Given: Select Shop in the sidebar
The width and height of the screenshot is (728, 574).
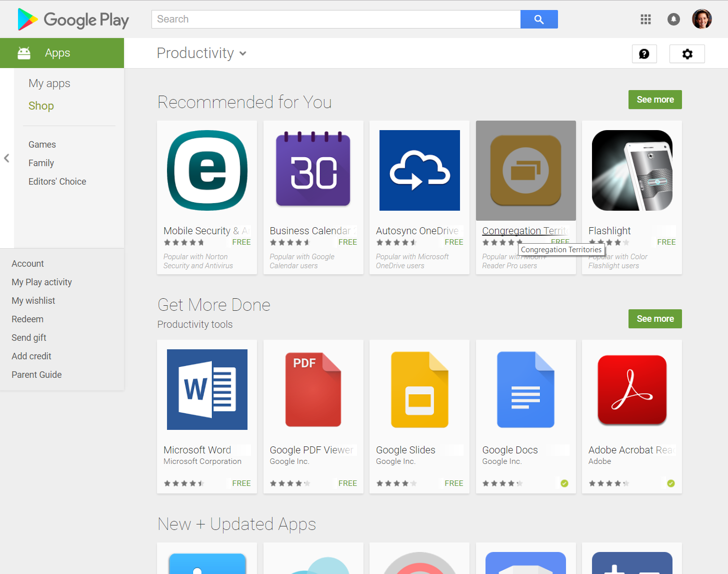Looking at the screenshot, I should coord(41,106).
